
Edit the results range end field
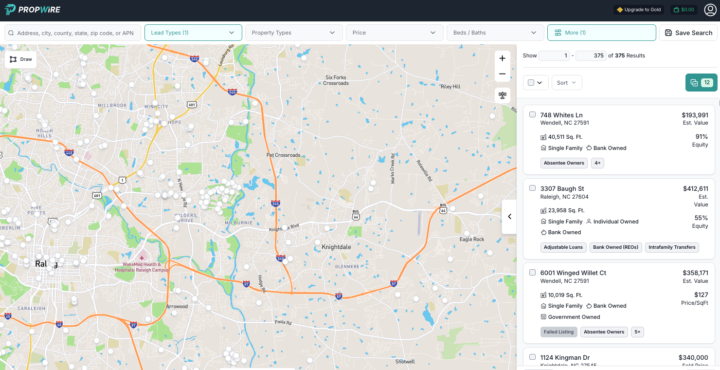click(x=591, y=56)
